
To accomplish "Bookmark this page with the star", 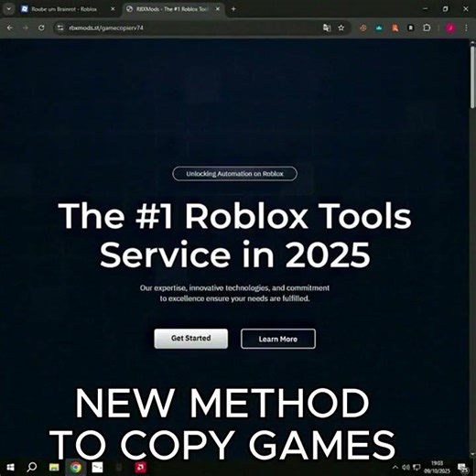I will tap(341, 27).
